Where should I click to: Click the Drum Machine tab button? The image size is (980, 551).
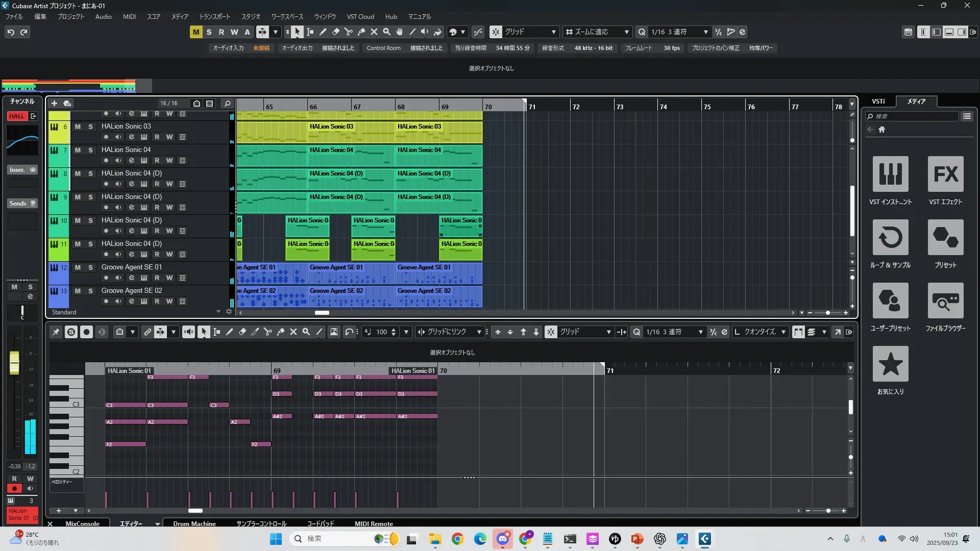pos(194,523)
